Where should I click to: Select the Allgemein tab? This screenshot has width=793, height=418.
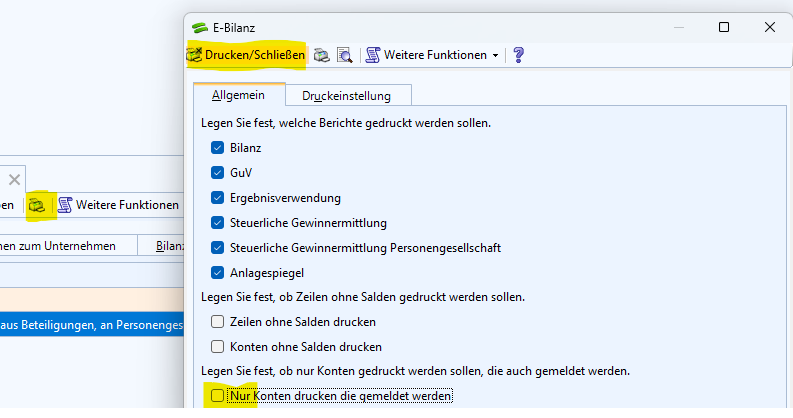tap(239, 96)
